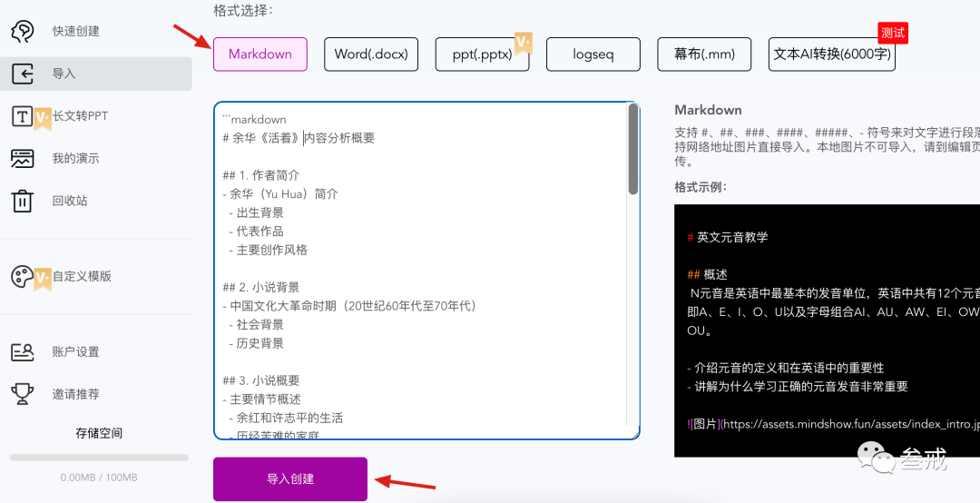Click the 格式示例 label

click(701, 187)
